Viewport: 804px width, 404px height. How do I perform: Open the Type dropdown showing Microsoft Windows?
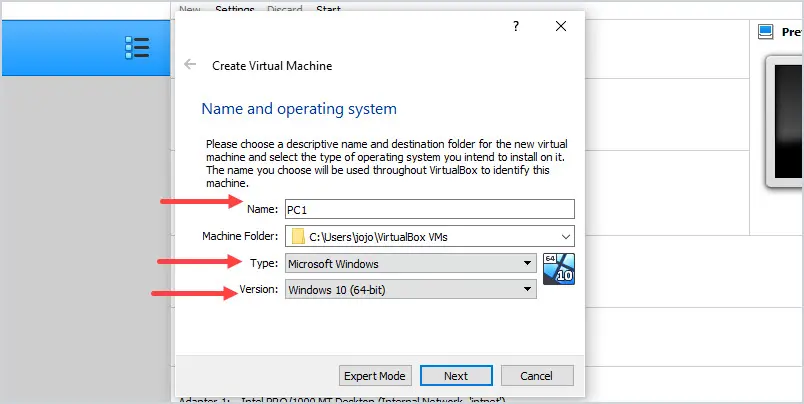(411, 264)
